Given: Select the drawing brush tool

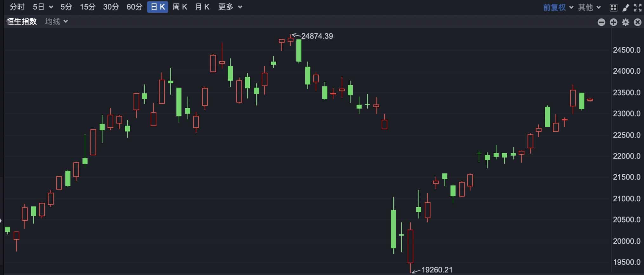Looking at the screenshot, I should click(x=626, y=7).
